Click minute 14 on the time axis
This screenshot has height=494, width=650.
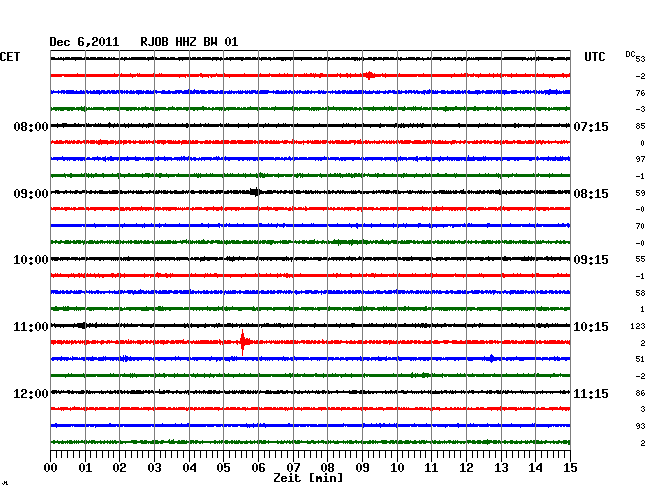coord(536,468)
